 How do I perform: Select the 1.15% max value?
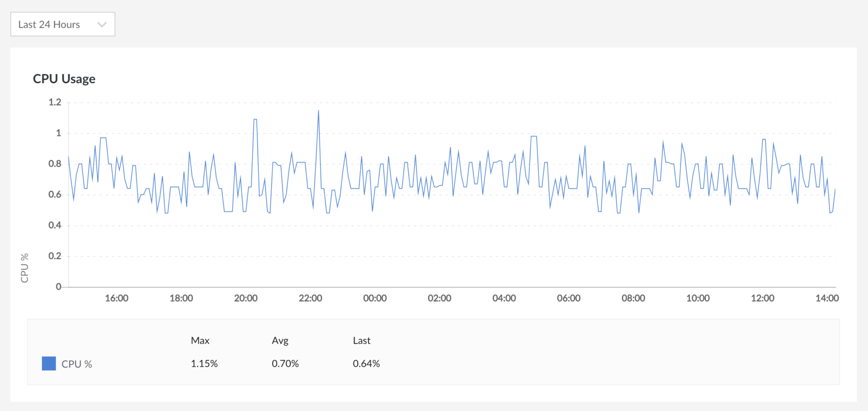[204, 364]
